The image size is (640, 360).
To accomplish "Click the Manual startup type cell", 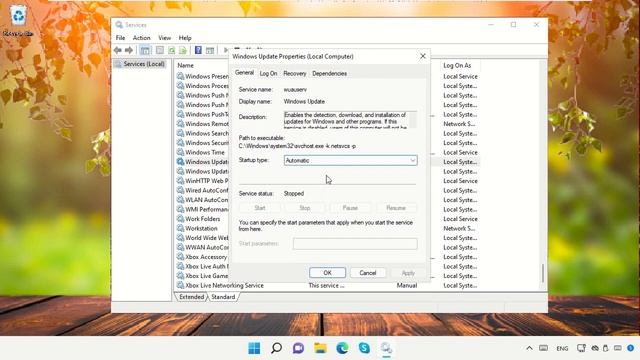I will click(407, 285).
